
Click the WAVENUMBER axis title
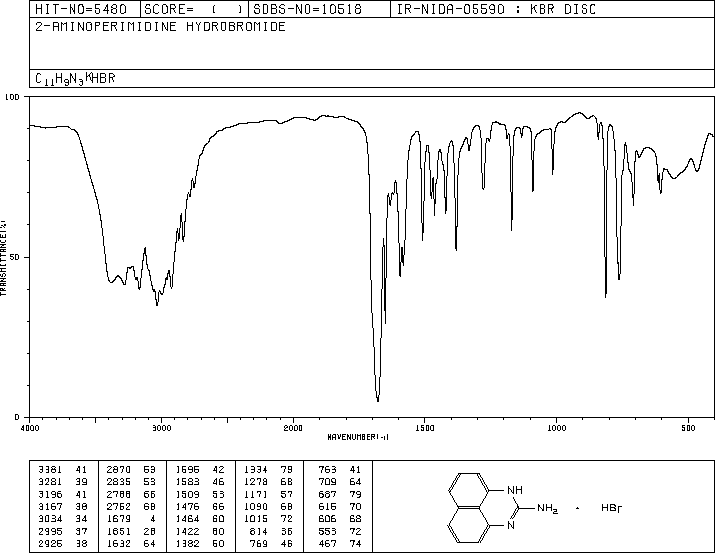(358, 437)
